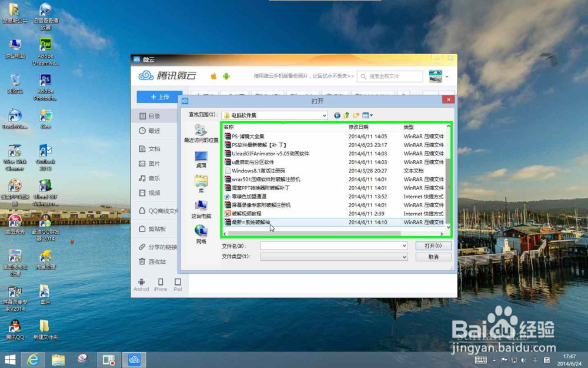The width and height of the screenshot is (588, 368).
Task: Open the 查找范围 location dropdown
Action: click(x=325, y=115)
